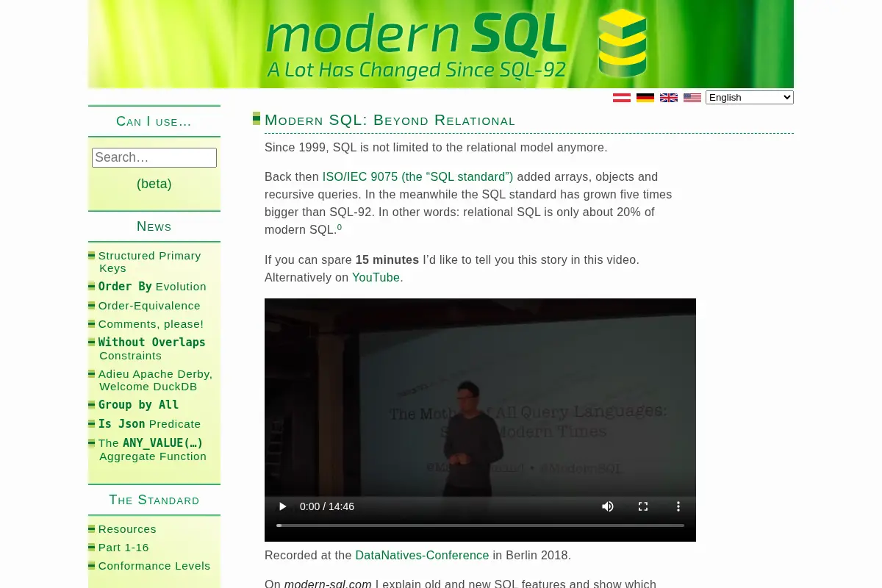
Task: Click Modern SQL: Beyond Relational heading
Action: coord(390,120)
